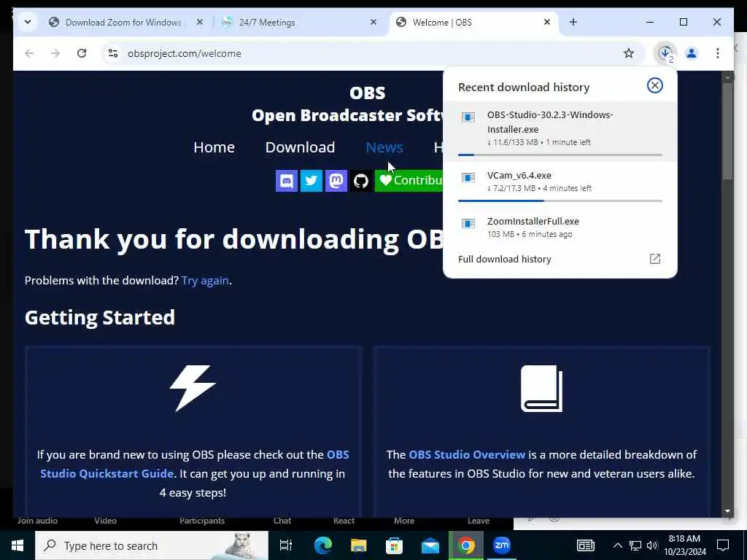Open Full download history external link icon

[655, 259]
